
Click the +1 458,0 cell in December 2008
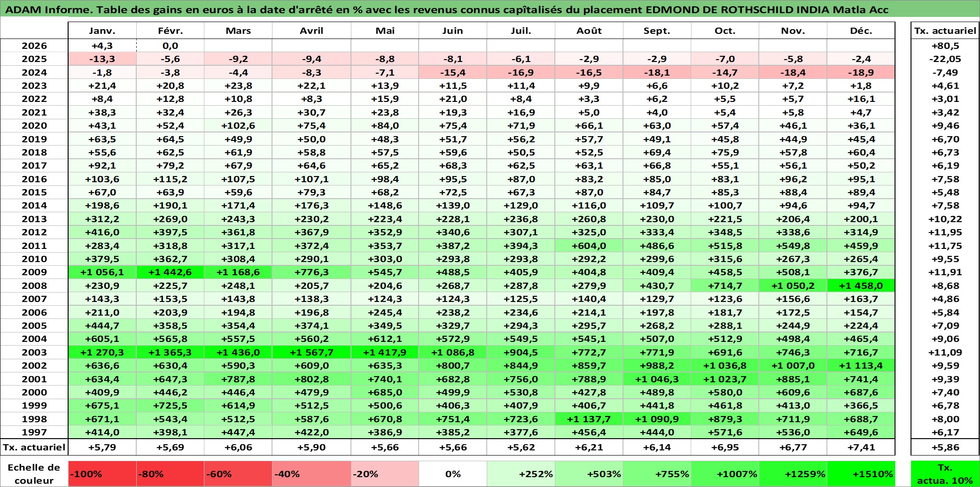861,286
